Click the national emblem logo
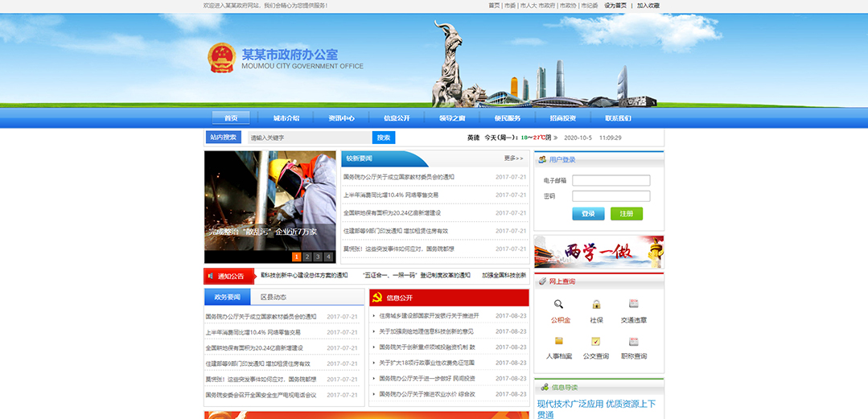868x419 pixels. coord(221,59)
